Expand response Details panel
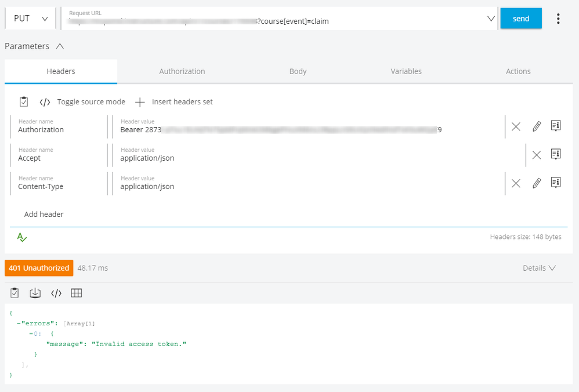The width and height of the screenshot is (579, 392). point(539,268)
